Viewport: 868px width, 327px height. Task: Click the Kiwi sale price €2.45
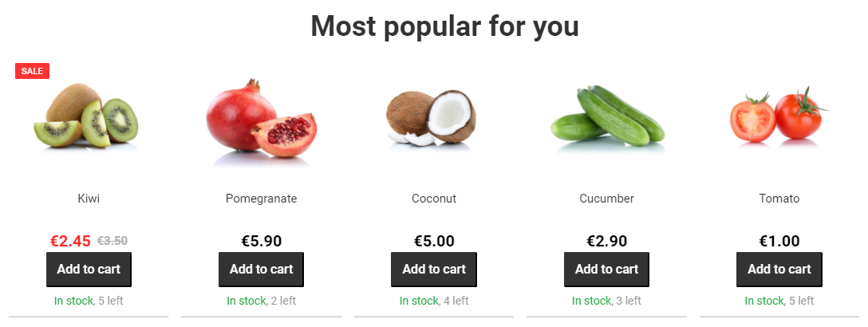click(x=70, y=241)
